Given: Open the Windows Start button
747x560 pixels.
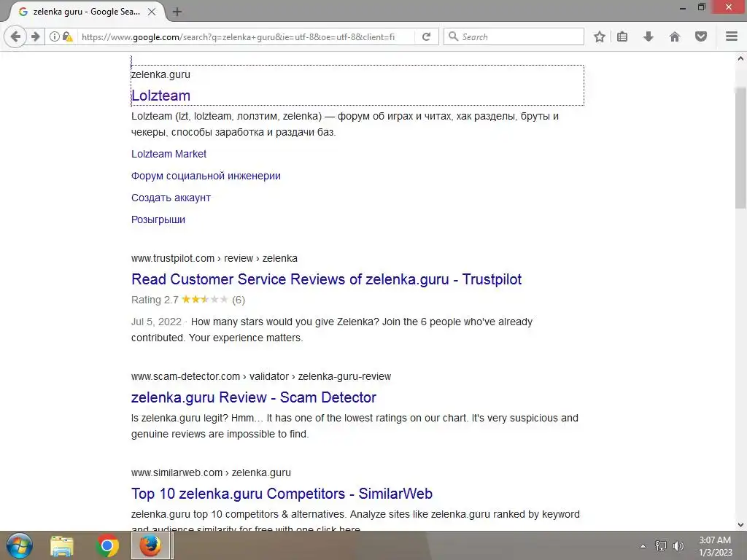Looking at the screenshot, I should tap(20, 545).
